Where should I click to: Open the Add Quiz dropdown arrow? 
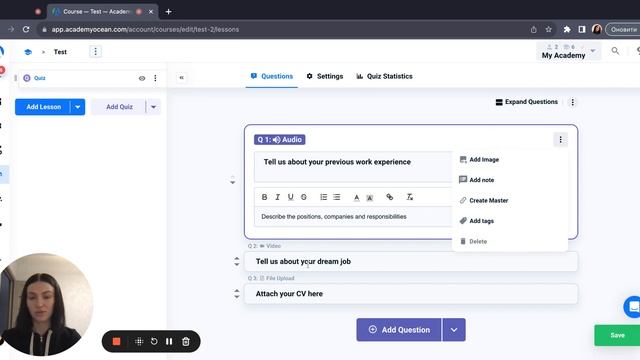tap(153, 107)
